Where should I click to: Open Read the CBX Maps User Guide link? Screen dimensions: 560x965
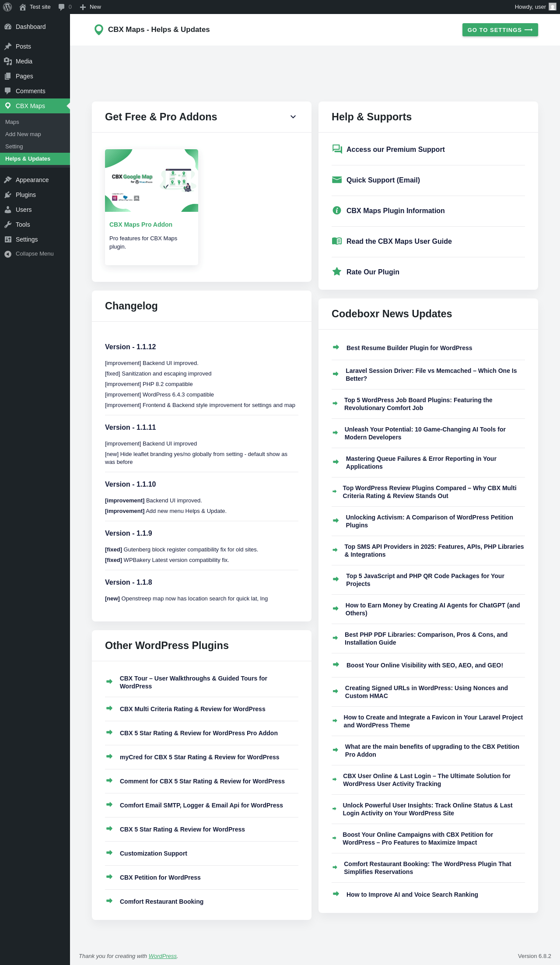[x=399, y=241]
